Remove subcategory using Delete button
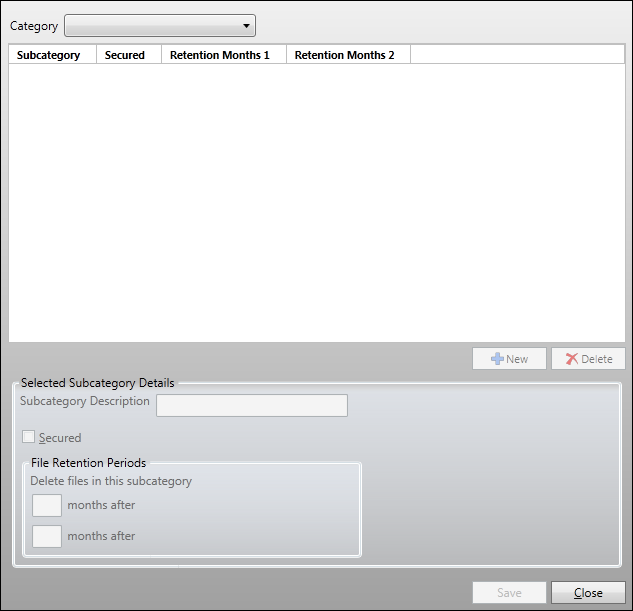 pos(588,359)
